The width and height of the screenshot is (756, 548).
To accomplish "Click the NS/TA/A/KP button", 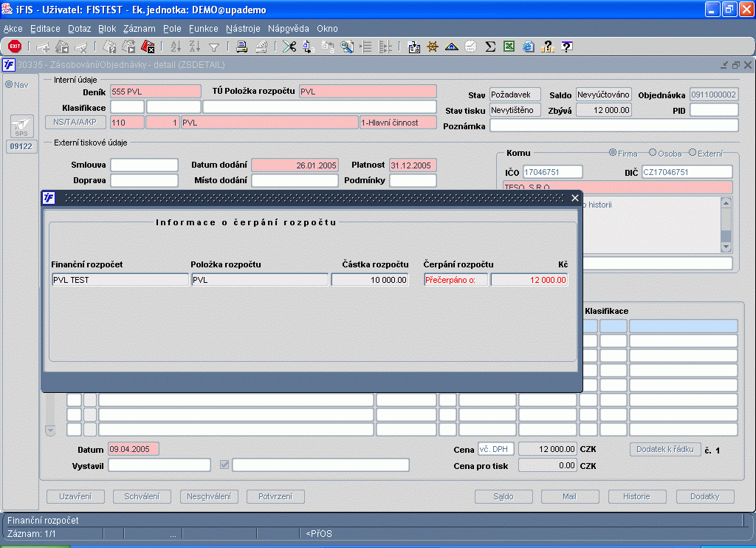I will click(75, 122).
